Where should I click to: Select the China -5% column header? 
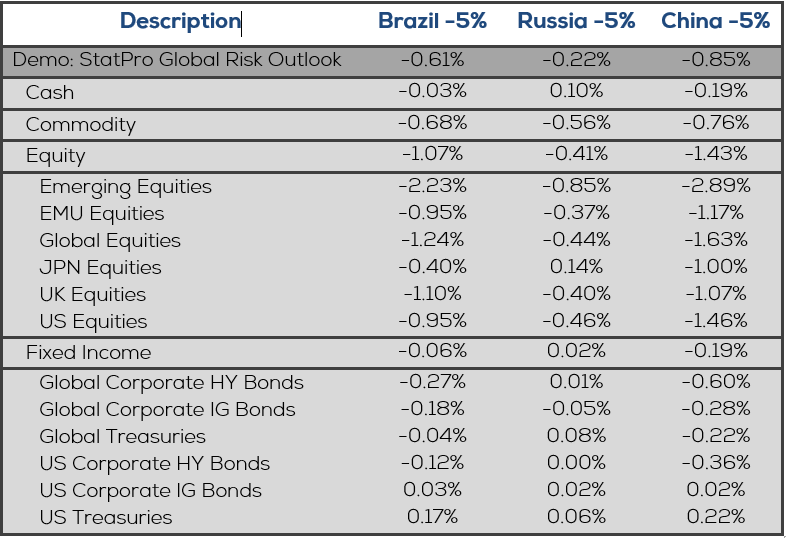pos(716,21)
